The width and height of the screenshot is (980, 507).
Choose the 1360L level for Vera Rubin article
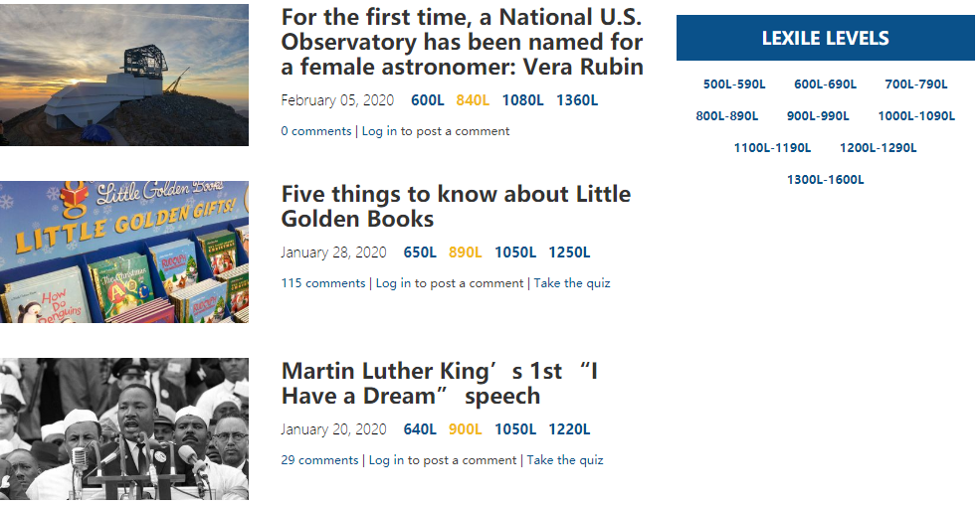pos(577,99)
